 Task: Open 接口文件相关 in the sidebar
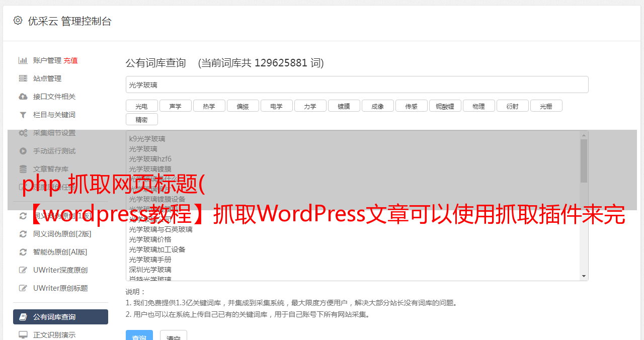click(54, 97)
